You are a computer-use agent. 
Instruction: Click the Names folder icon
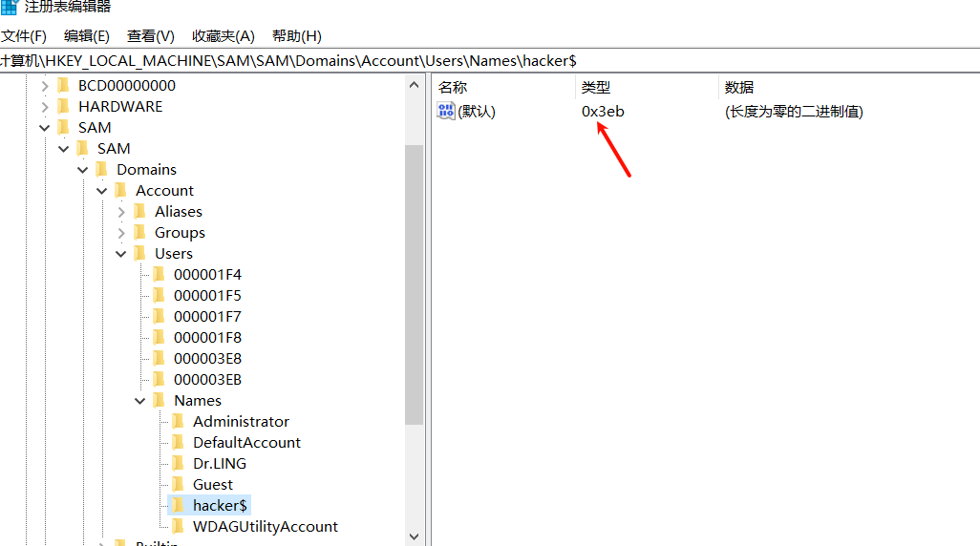[x=160, y=400]
